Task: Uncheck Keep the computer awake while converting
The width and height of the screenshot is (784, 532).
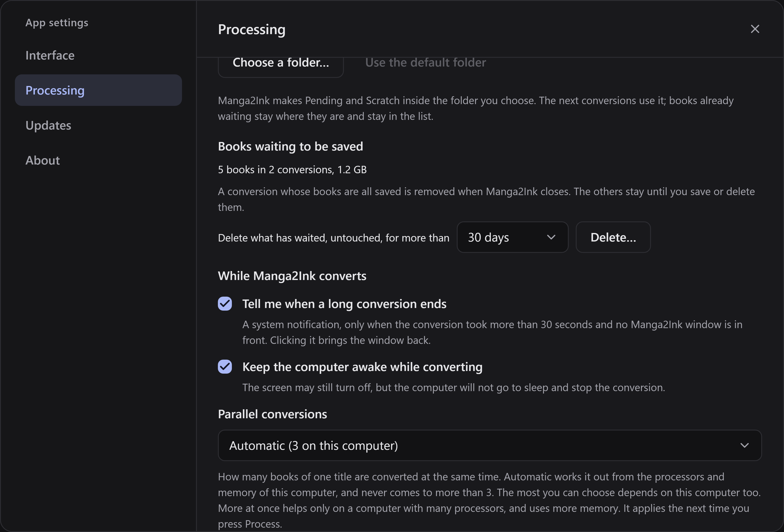Action: [225, 367]
